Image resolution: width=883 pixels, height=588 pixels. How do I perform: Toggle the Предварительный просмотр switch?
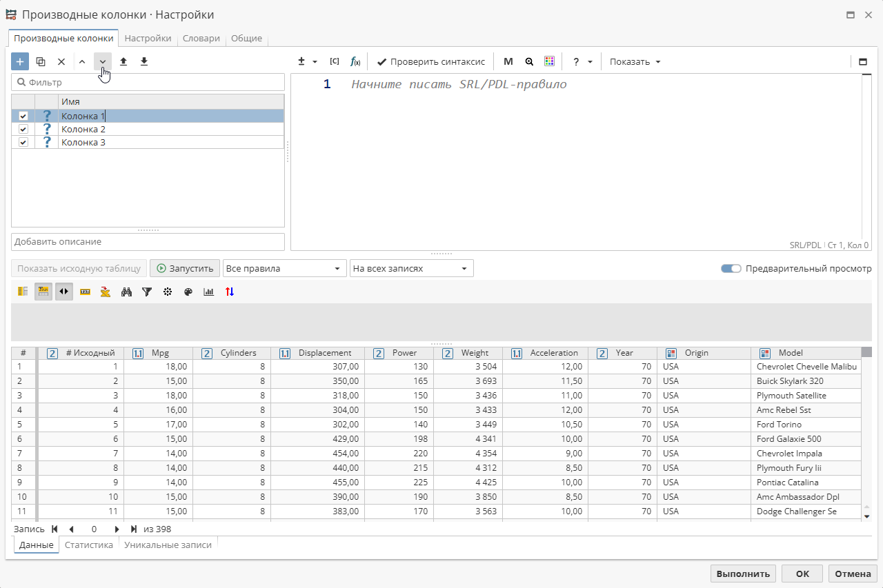point(731,269)
